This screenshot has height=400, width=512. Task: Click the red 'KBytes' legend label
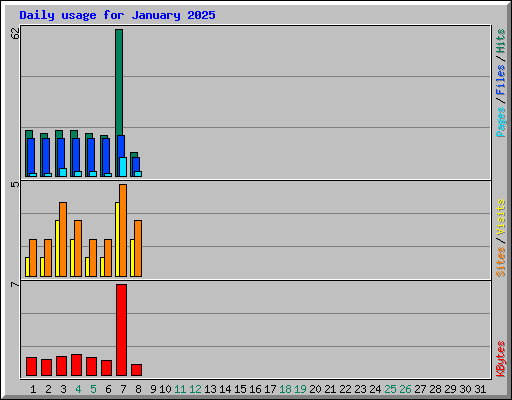pyautogui.click(x=500, y=359)
